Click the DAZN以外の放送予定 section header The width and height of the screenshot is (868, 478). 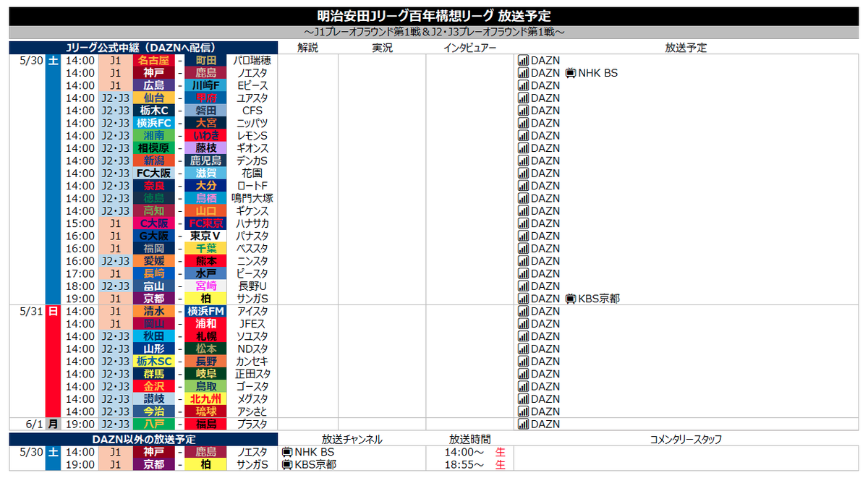(x=143, y=439)
